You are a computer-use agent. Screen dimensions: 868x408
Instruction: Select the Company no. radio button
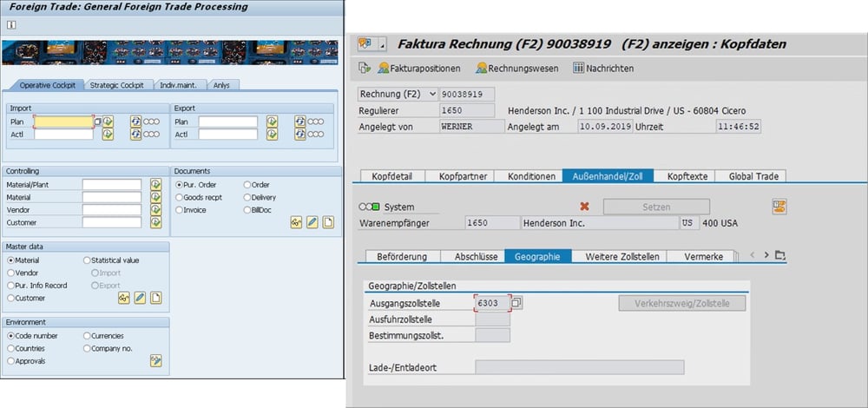coord(87,349)
